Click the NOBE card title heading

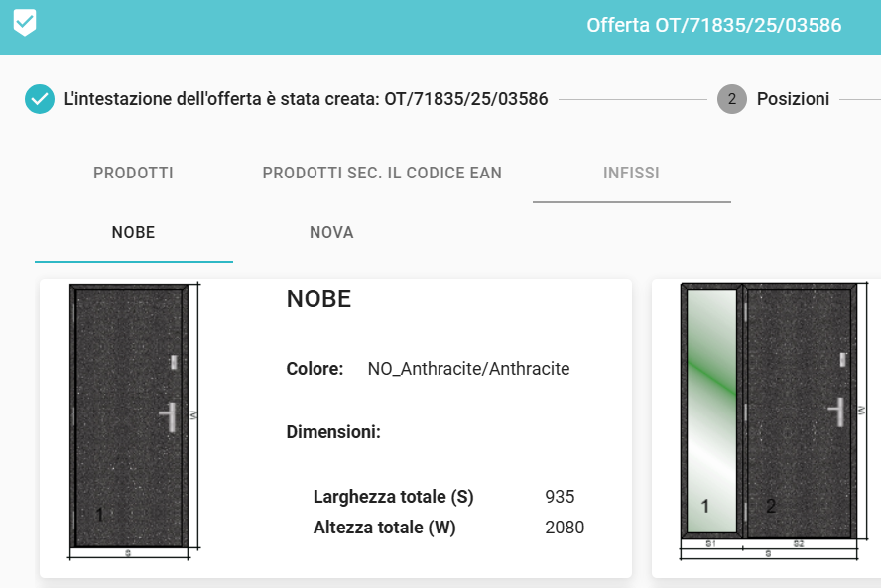pyautogui.click(x=318, y=299)
